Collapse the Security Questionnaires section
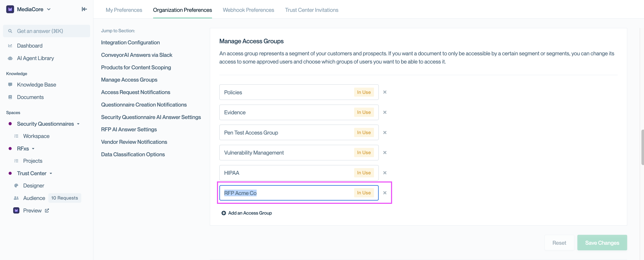Image resolution: width=644 pixels, height=260 pixels. (78, 124)
